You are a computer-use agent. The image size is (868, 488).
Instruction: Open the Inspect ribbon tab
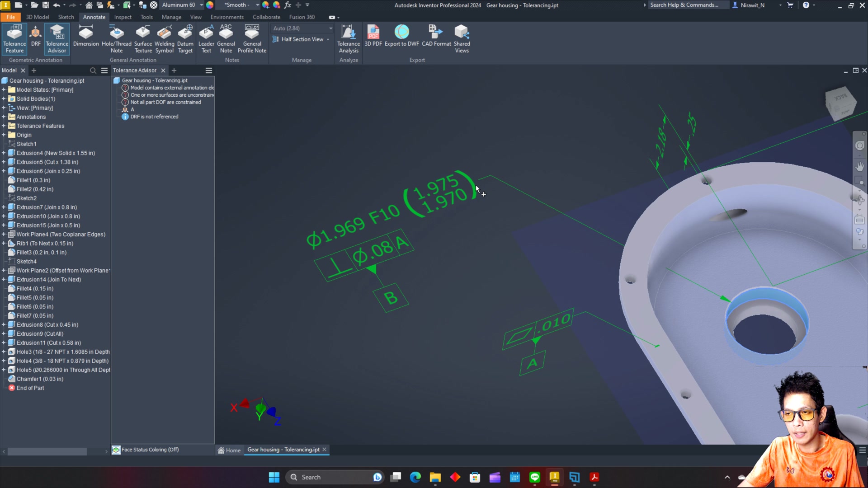coord(123,17)
